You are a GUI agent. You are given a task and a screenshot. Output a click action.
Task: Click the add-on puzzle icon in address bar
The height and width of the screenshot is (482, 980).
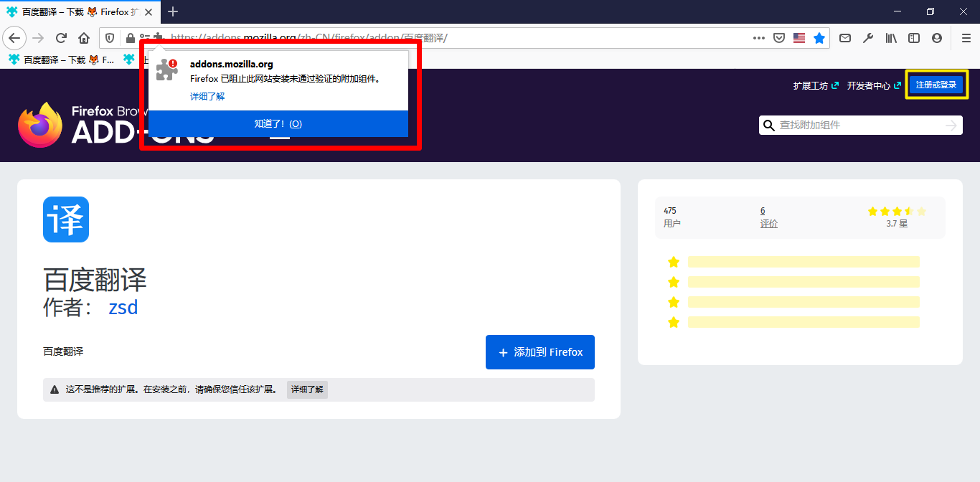tap(159, 38)
